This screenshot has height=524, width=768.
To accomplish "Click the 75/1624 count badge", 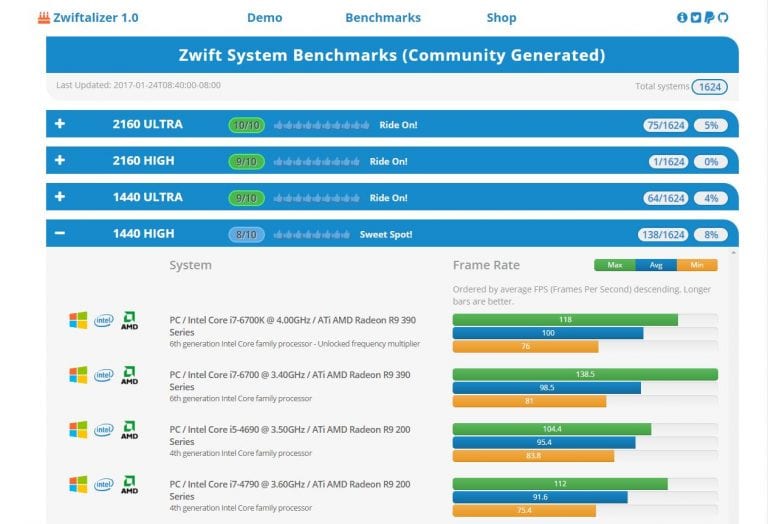I will (666, 125).
